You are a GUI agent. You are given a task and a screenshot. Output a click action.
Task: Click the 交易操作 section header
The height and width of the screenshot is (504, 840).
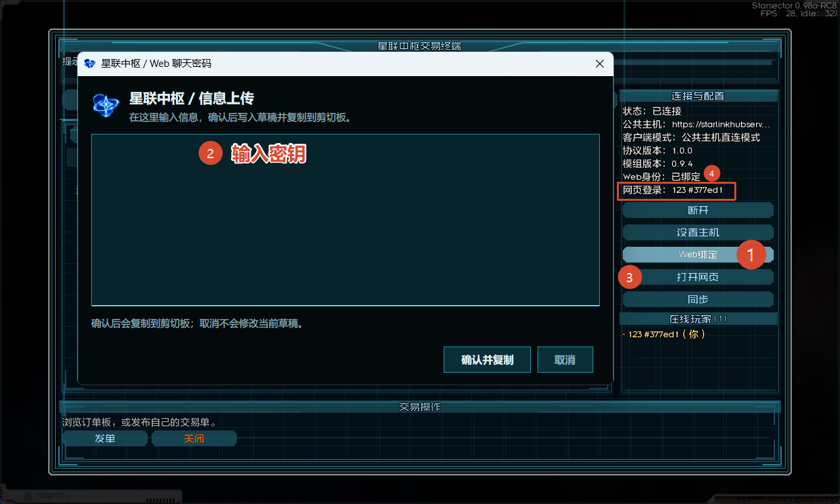[420, 407]
